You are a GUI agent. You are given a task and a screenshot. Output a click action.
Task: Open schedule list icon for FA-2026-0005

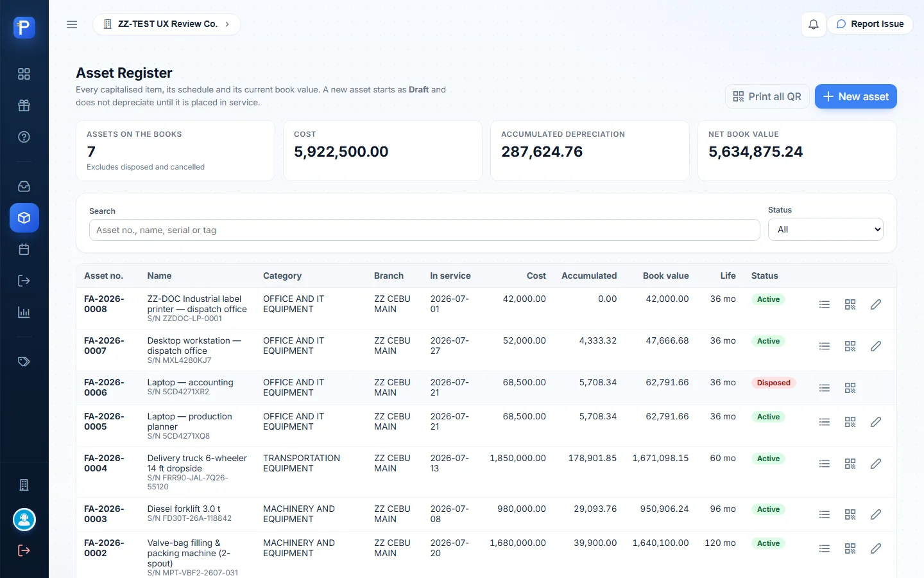(x=825, y=422)
